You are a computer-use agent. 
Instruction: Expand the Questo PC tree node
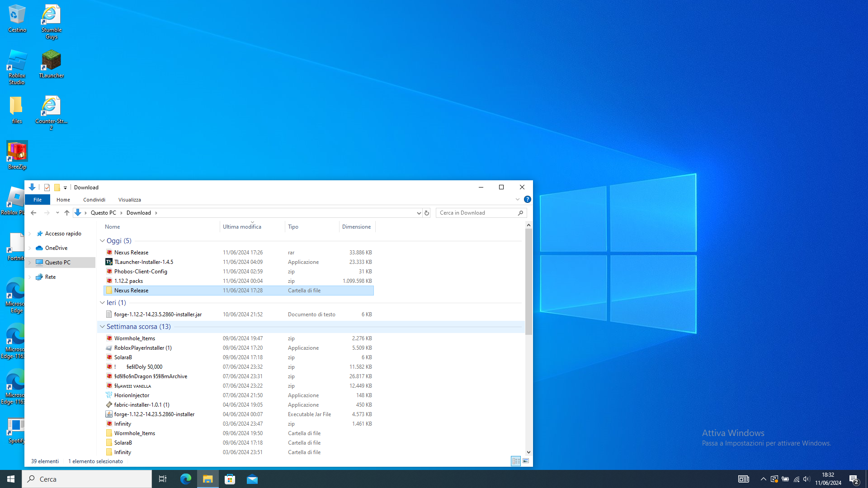pos(30,263)
